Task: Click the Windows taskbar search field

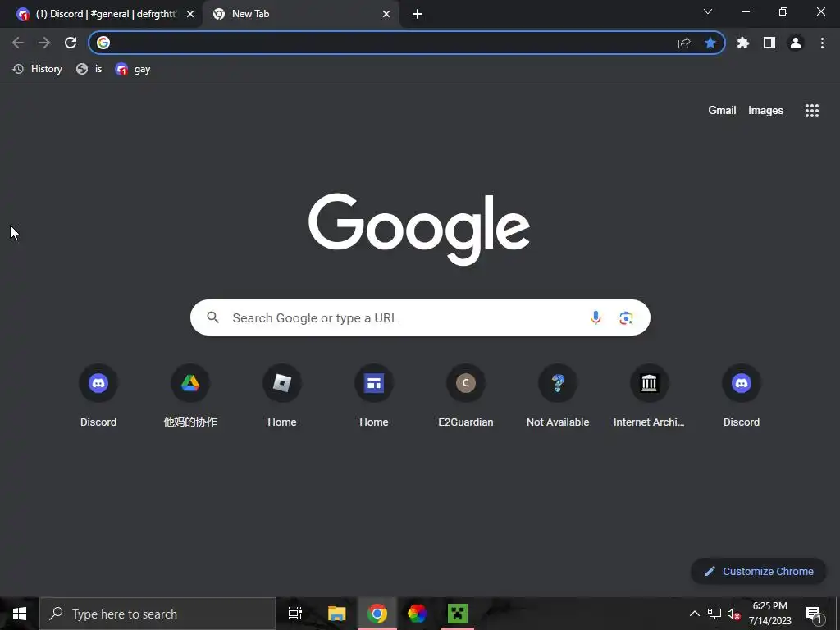Action: [157, 614]
